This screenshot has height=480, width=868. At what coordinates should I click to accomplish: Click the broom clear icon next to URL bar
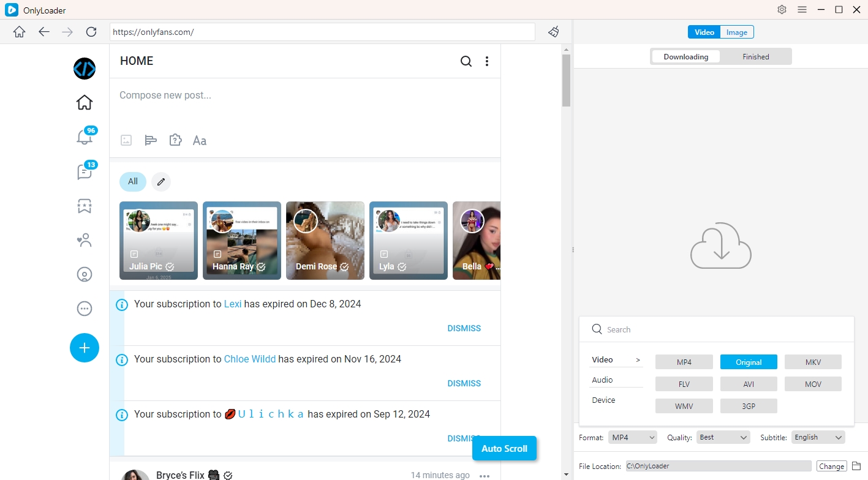554,32
